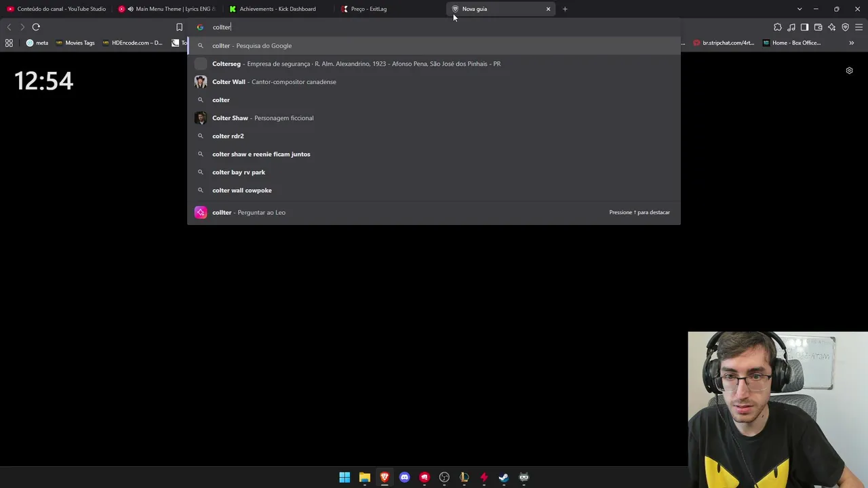Select the 'colter wall cowpoke' suggestion

click(x=434, y=190)
